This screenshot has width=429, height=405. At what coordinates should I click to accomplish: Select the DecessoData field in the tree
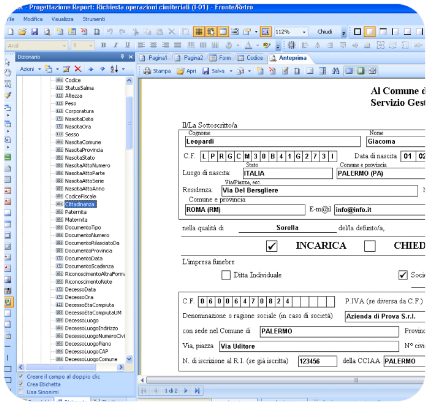(80, 289)
